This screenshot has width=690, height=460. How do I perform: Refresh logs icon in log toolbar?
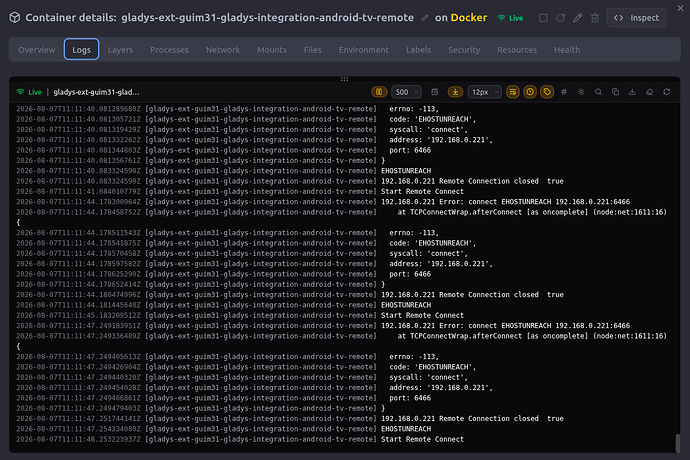pyautogui.click(x=667, y=92)
